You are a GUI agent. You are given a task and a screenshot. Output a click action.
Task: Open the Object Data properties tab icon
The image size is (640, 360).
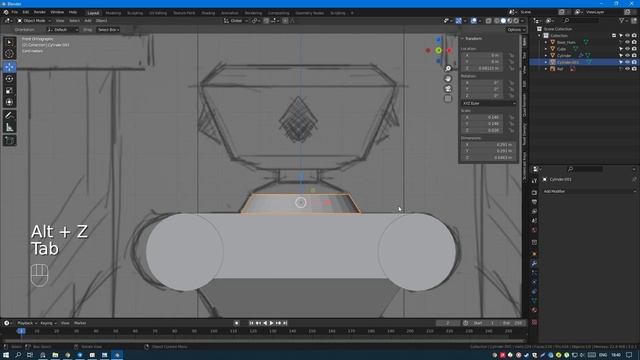pyautogui.click(x=534, y=301)
